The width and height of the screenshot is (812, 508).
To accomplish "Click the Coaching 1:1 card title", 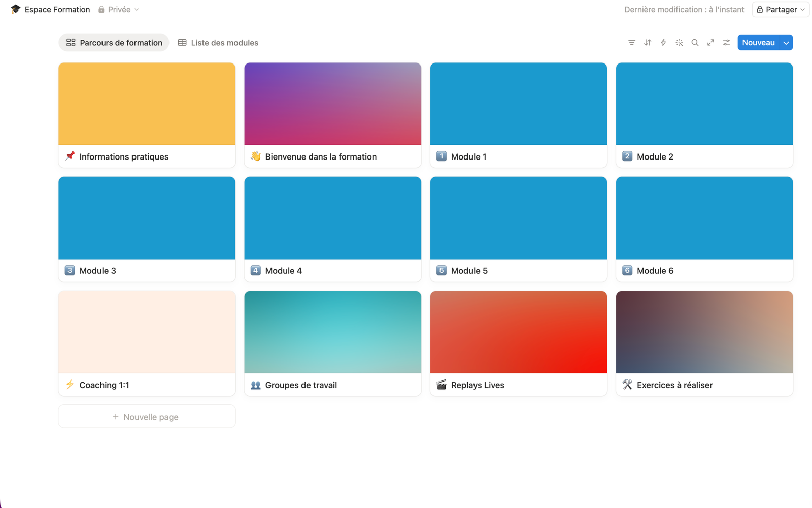I will pyautogui.click(x=104, y=385).
